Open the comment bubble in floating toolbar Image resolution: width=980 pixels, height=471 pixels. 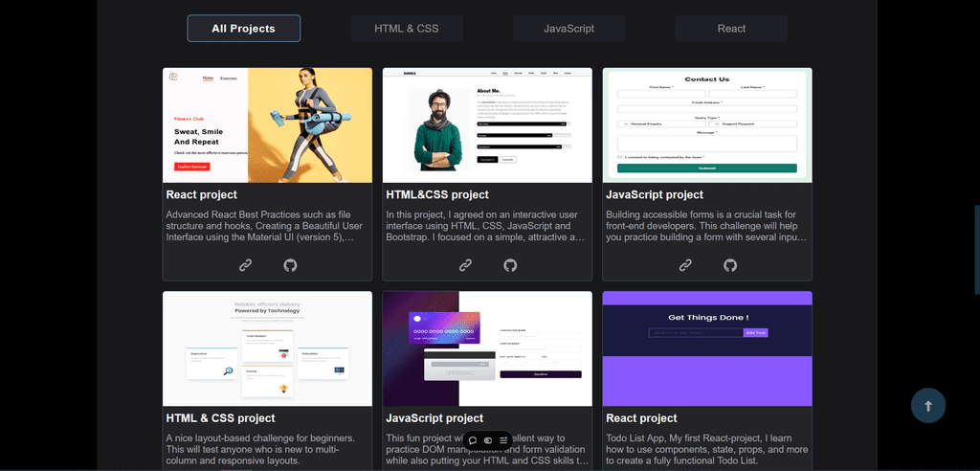pyautogui.click(x=473, y=440)
